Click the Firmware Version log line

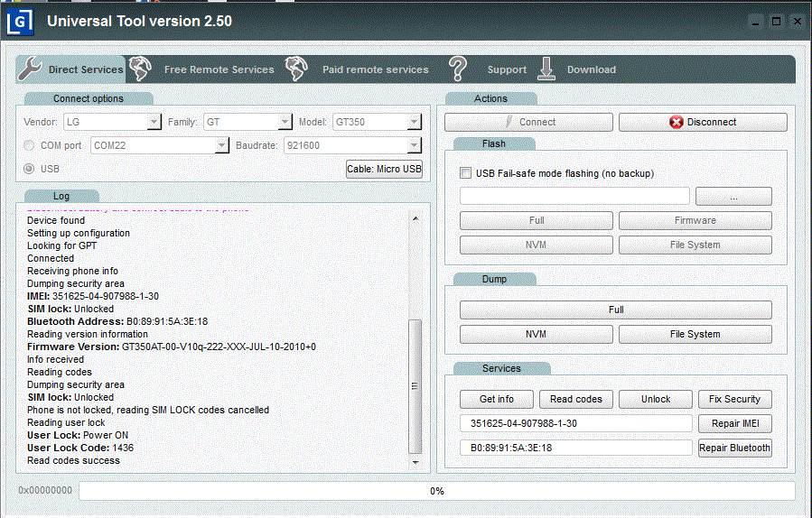pyautogui.click(x=172, y=347)
